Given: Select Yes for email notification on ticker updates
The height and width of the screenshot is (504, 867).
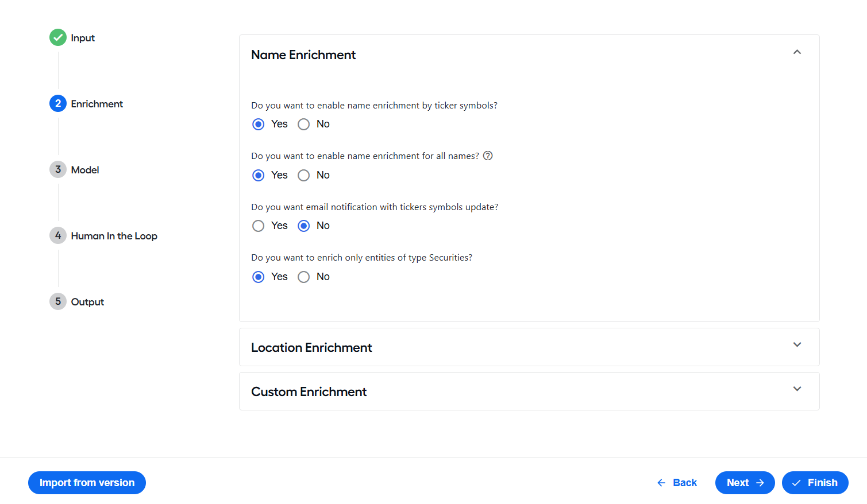Looking at the screenshot, I should tap(259, 226).
